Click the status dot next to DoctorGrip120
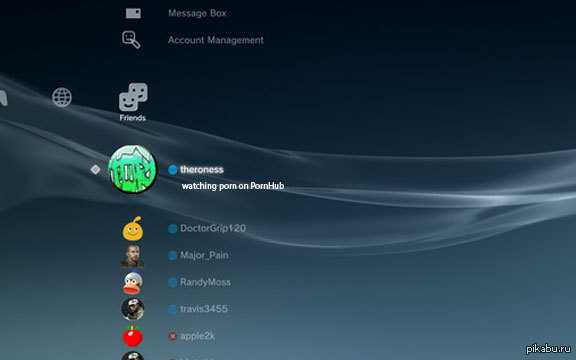576x360 pixels. tap(173, 229)
